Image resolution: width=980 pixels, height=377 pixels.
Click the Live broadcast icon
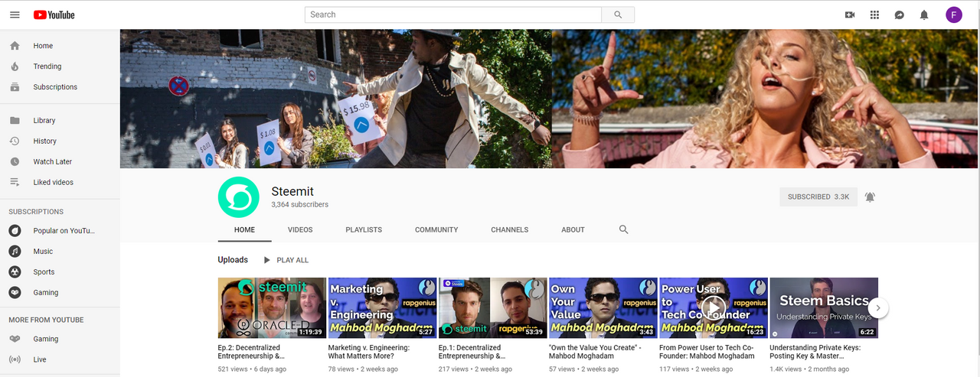click(15, 359)
